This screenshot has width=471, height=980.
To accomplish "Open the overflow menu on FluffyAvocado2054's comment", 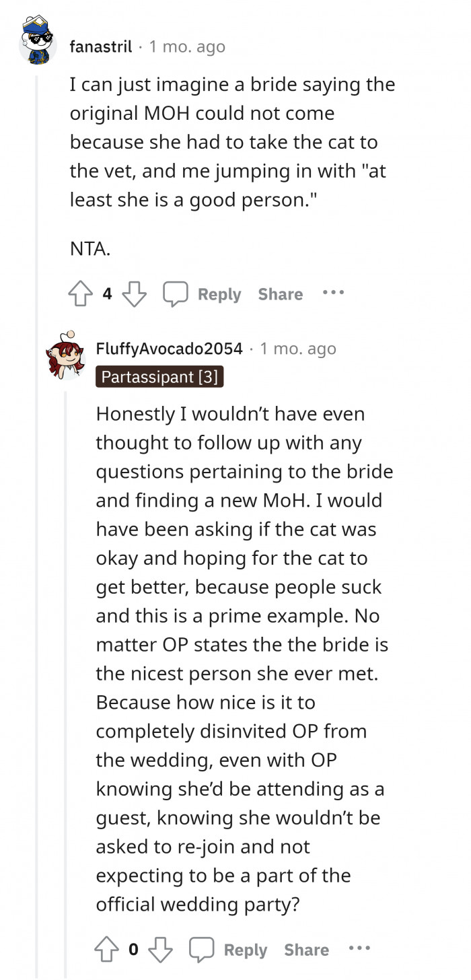I will click(x=360, y=948).
